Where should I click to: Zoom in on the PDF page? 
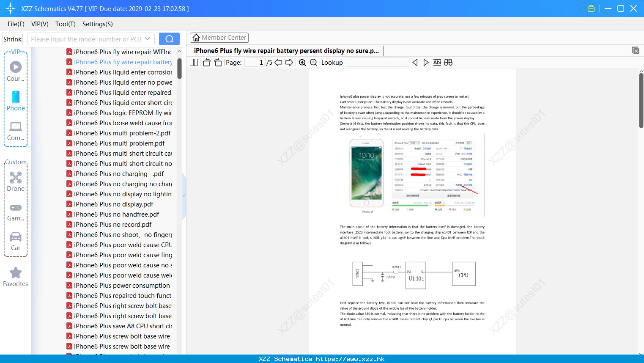[x=302, y=62]
